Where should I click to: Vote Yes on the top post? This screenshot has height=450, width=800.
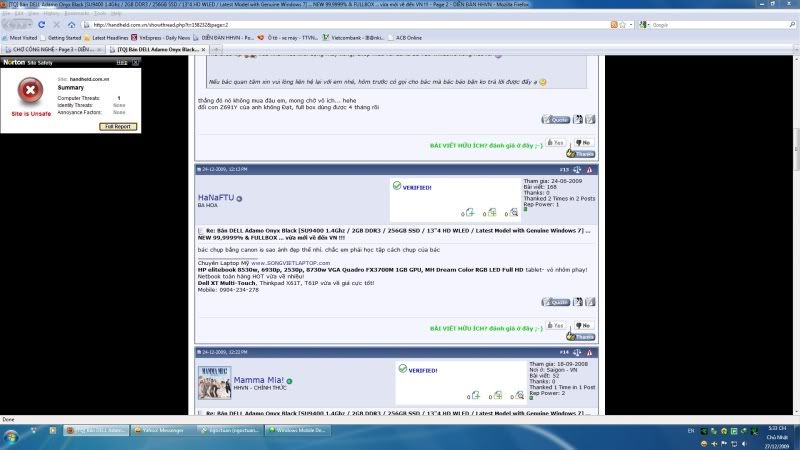(x=556, y=143)
